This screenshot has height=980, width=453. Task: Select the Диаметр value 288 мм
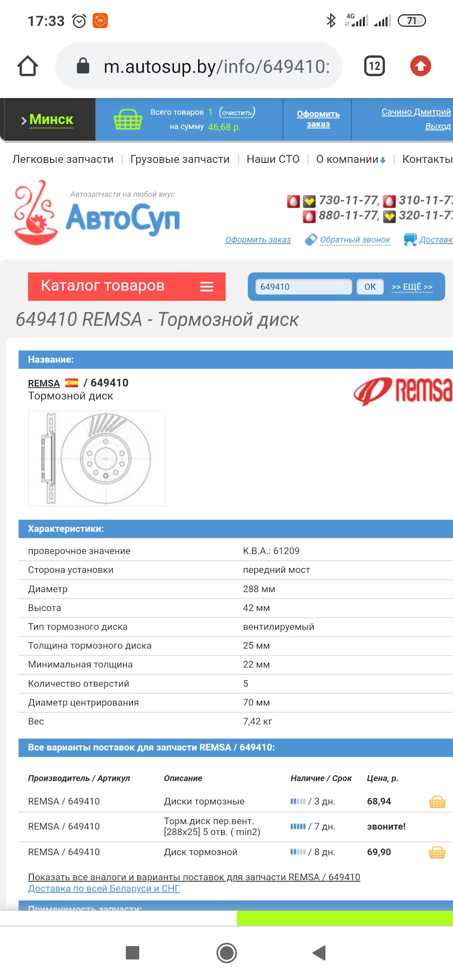click(x=259, y=589)
